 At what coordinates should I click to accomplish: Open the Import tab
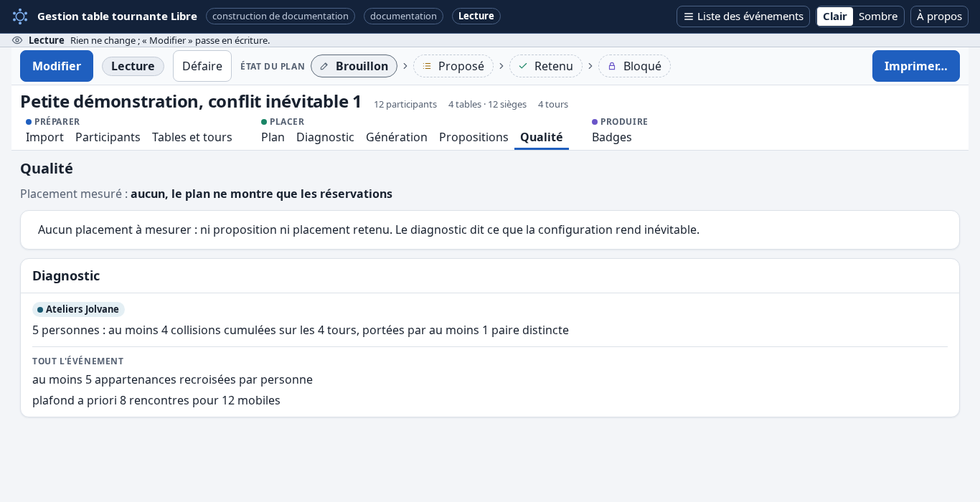pos(44,137)
